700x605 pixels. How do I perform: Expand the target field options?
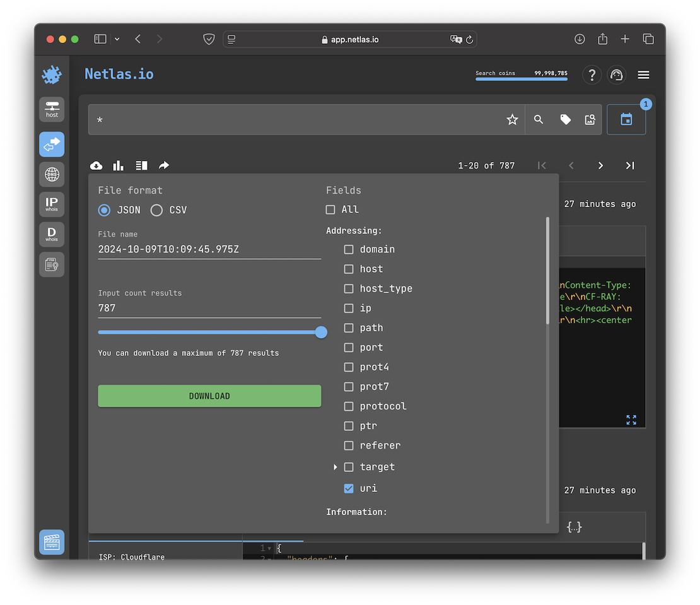335,467
